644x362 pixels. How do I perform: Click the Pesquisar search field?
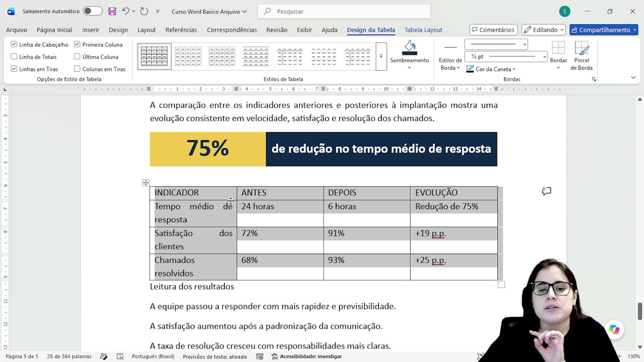point(344,11)
